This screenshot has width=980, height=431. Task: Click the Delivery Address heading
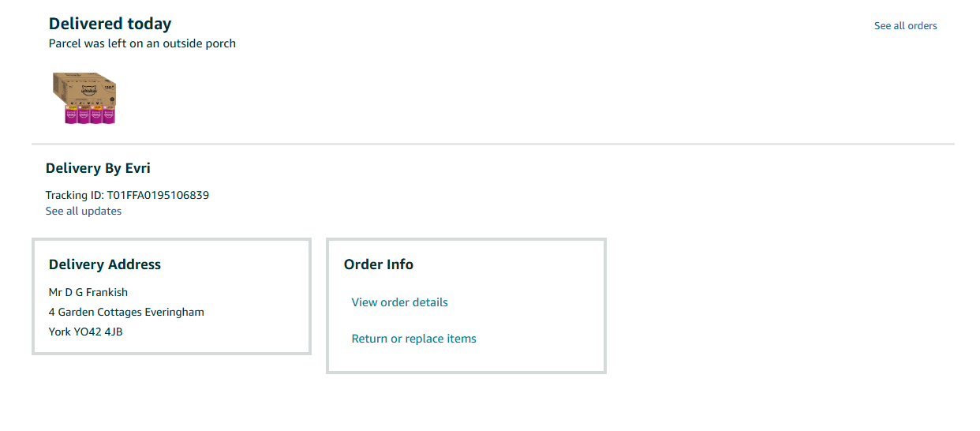pos(105,264)
